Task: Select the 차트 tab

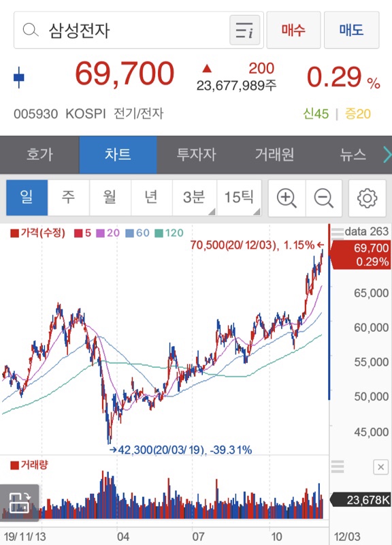Action: [118, 155]
